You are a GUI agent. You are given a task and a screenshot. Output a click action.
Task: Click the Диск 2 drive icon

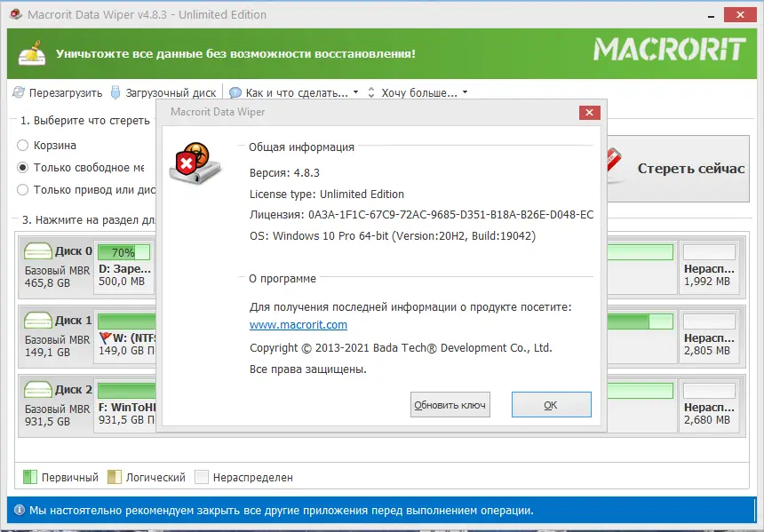tap(38, 390)
